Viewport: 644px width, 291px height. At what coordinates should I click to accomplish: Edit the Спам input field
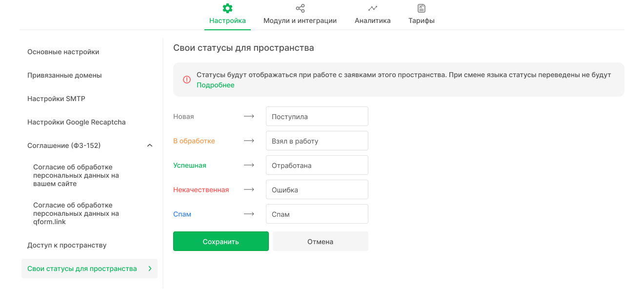click(x=317, y=214)
